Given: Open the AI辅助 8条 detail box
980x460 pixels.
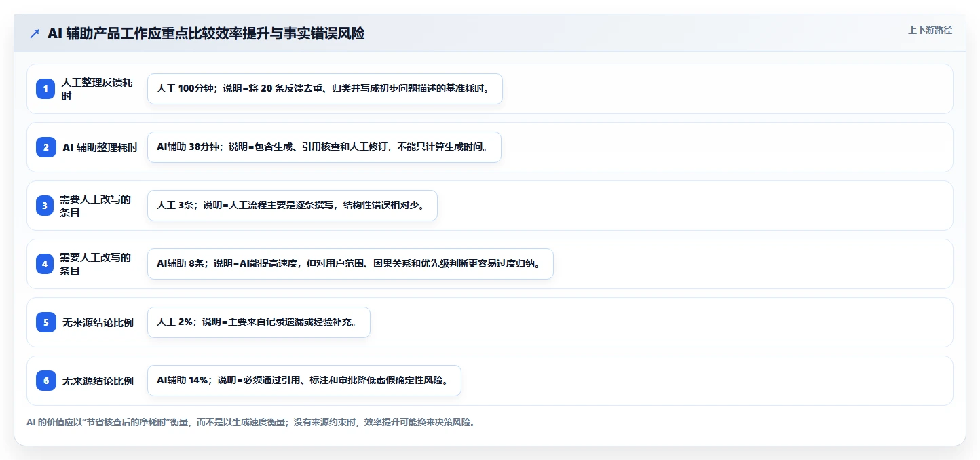Looking at the screenshot, I should coord(350,264).
